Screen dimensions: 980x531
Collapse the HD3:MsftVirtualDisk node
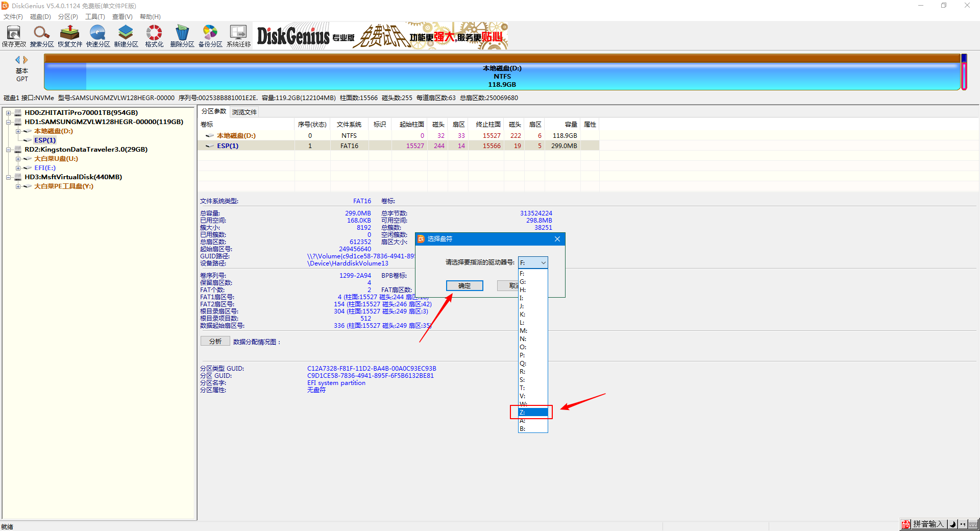[9, 177]
